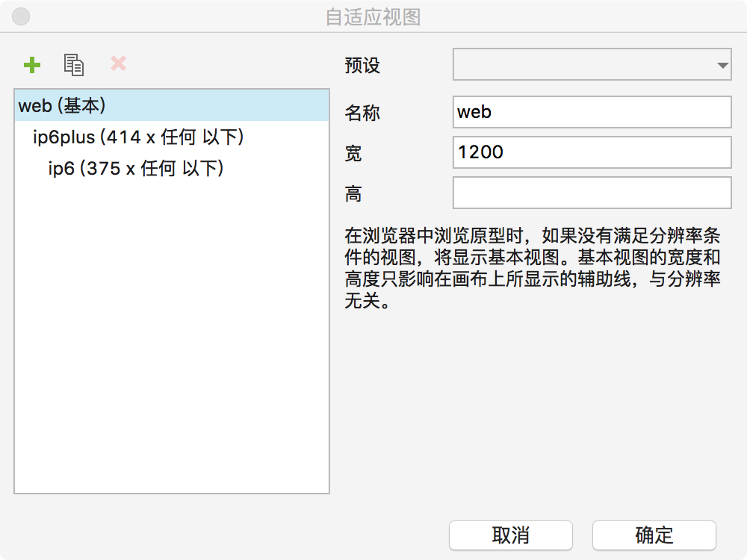747x560 pixels.
Task: Add a new adaptive view with the green plus
Action: 32,65
